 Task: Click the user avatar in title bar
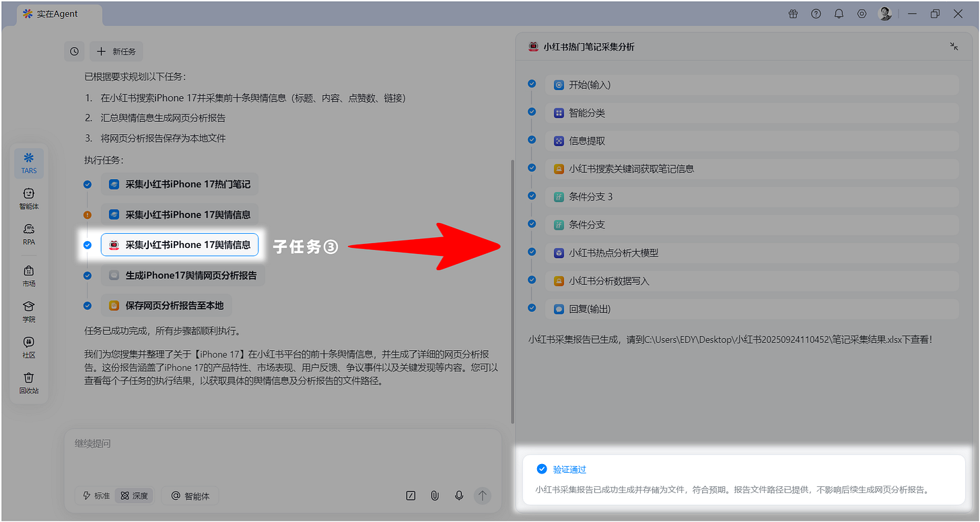886,13
